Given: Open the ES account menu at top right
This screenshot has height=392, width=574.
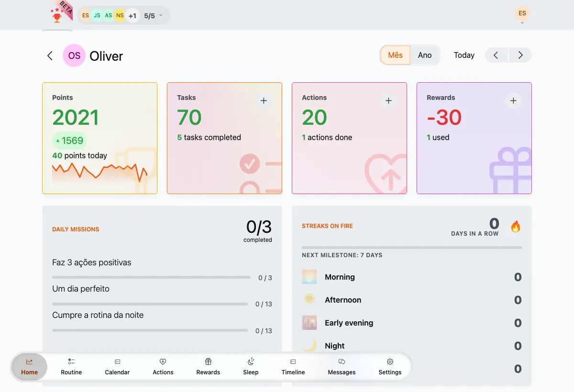Looking at the screenshot, I should pos(522,13).
